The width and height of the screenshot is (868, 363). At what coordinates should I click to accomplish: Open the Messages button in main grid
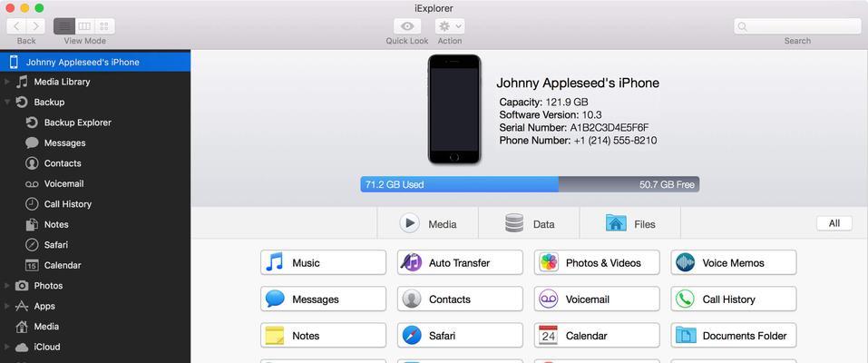(x=323, y=299)
